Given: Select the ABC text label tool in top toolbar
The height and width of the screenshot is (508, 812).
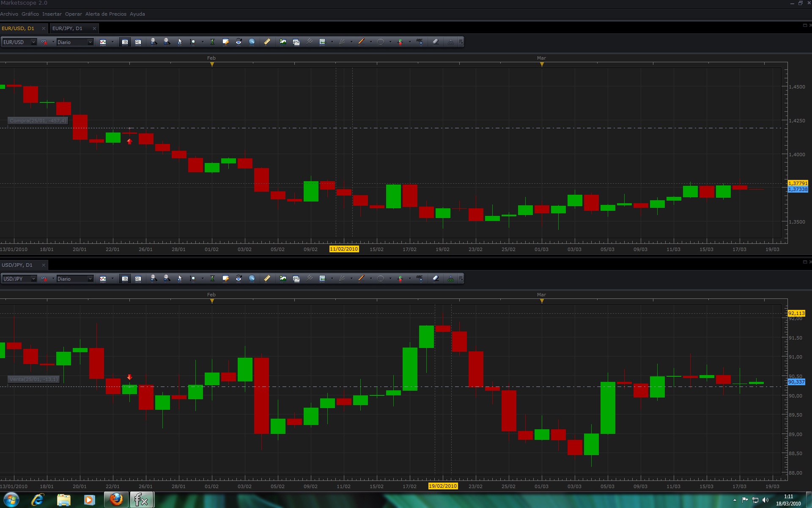Looking at the screenshot, I should tap(419, 41).
